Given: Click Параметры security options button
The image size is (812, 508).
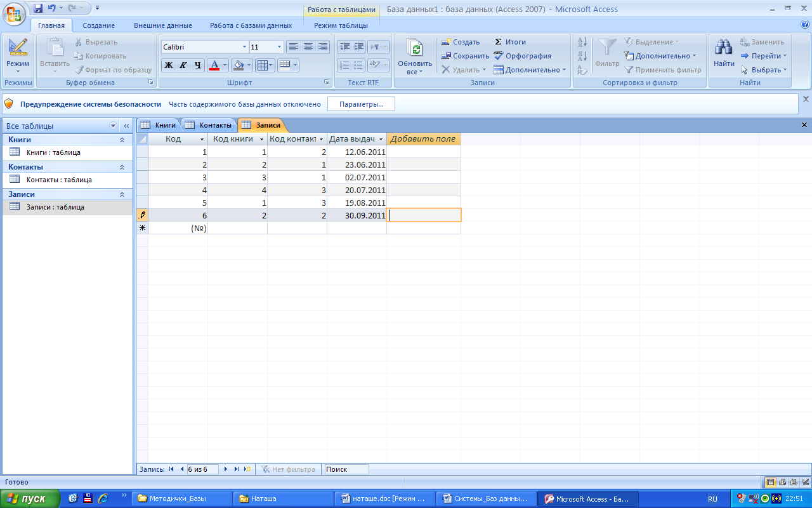Looking at the screenshot, I should click(x=361, y=104).
